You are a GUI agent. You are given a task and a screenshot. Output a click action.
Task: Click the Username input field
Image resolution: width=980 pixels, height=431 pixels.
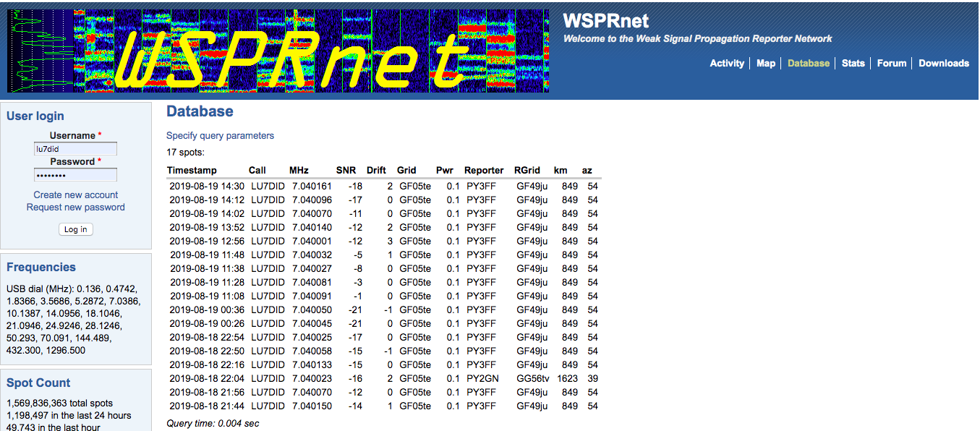click(75, 149)
